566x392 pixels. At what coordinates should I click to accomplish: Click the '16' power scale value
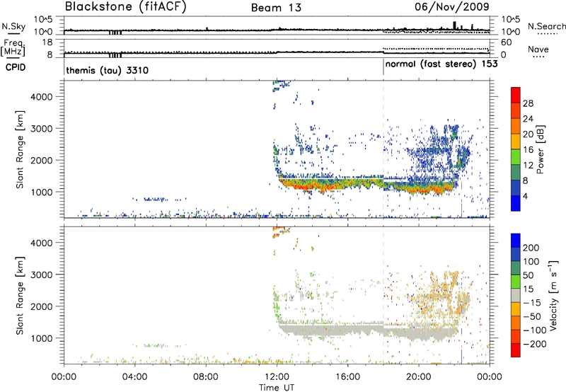[x=528, y=150]
